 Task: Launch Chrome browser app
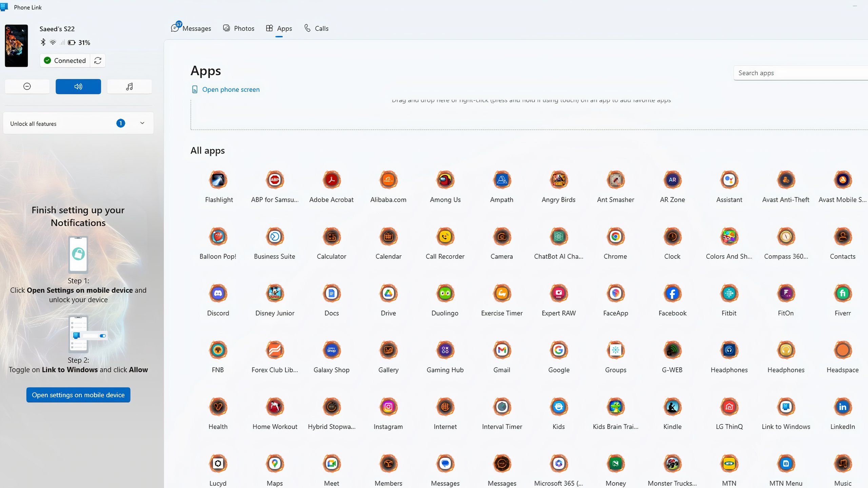point(615,237)
